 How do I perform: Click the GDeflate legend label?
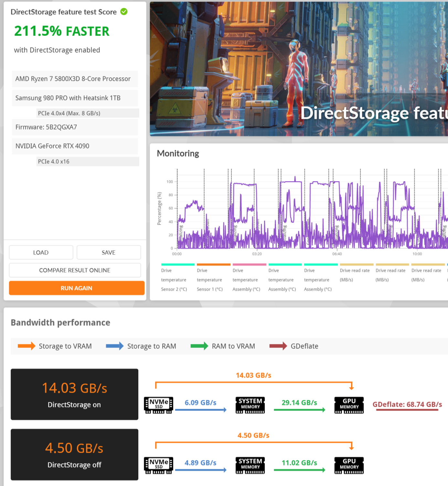(x=304, y=346)
